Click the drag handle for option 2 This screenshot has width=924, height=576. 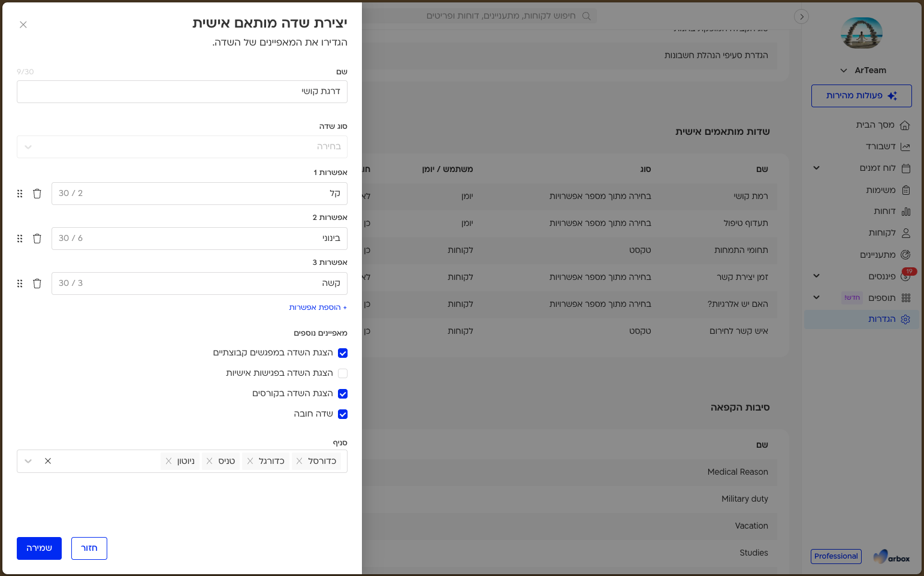pyautogui.click(x=20, y=239)
